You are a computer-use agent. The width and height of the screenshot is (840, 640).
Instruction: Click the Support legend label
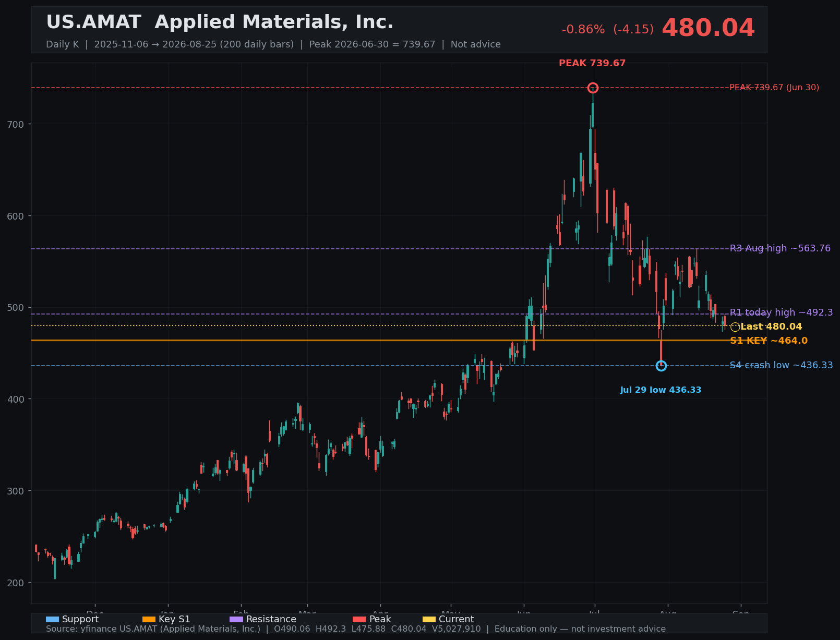click(x=80, y=619)
